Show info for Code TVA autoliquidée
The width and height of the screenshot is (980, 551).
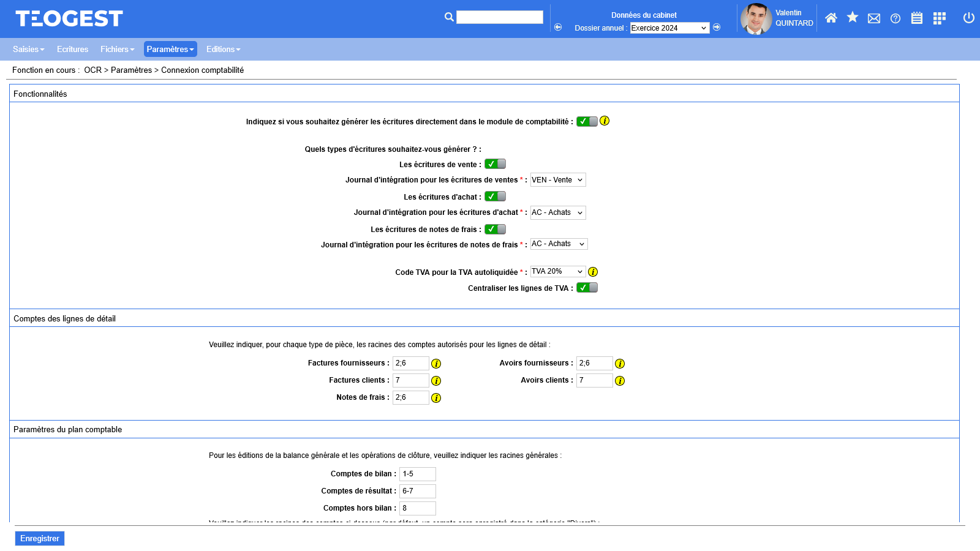pyautogui.click(x=593, y=272)
